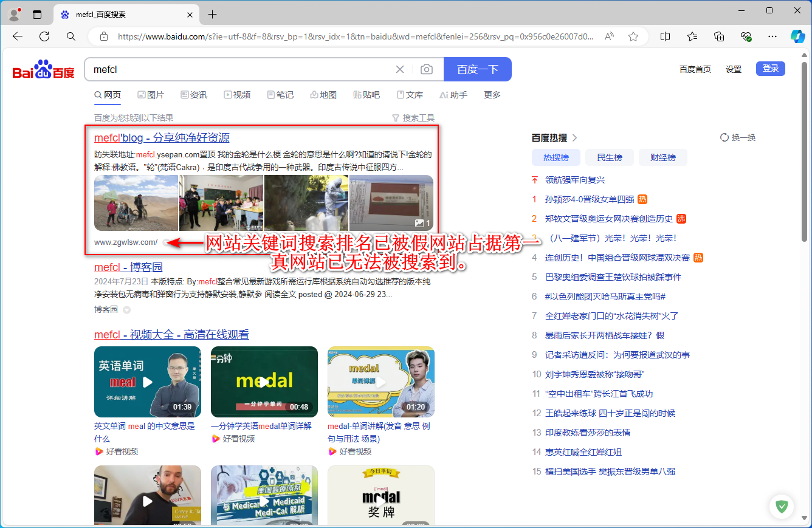
Task: Click the 百度一下 search button
Action: tap(478, 69)
